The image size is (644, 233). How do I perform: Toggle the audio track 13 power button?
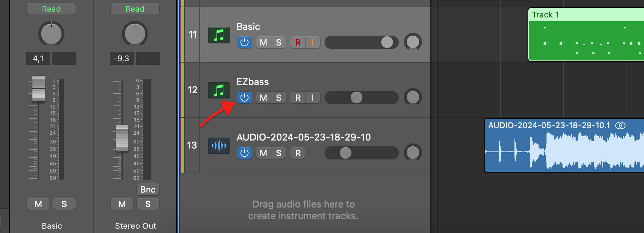(x=245, y=153)
